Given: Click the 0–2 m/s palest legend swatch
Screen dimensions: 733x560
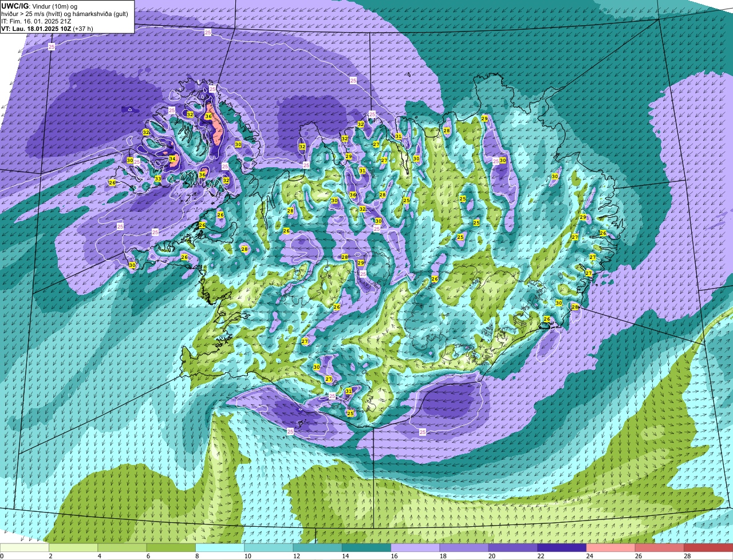Looking at the screenshot, I should click(25, 547).
